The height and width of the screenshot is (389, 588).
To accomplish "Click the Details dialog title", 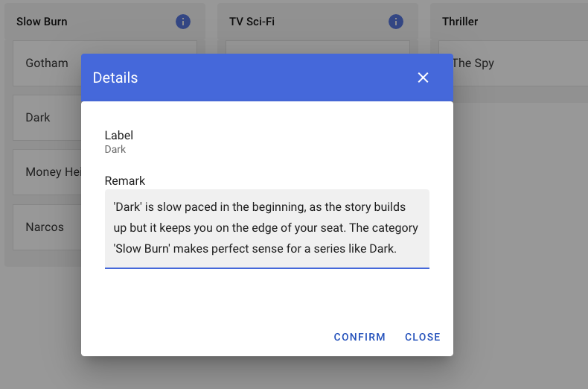I will click(x=115, y=78).
